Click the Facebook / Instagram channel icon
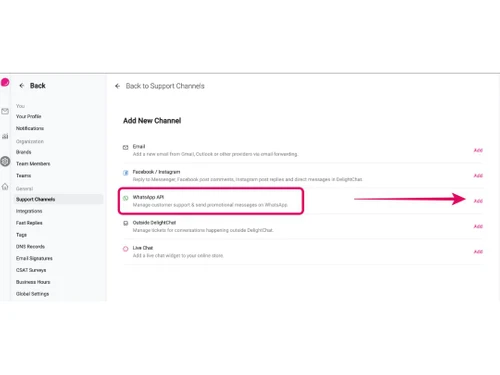This screenshot has height=375, width=500. (x=126, y=173)
